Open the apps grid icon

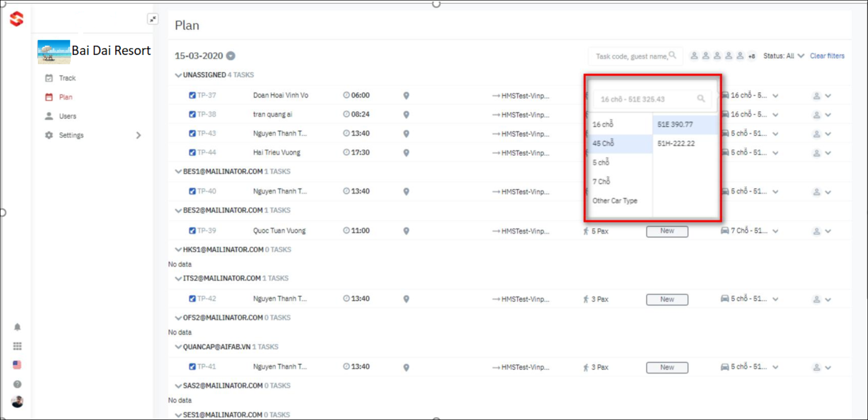click(17, 346)
